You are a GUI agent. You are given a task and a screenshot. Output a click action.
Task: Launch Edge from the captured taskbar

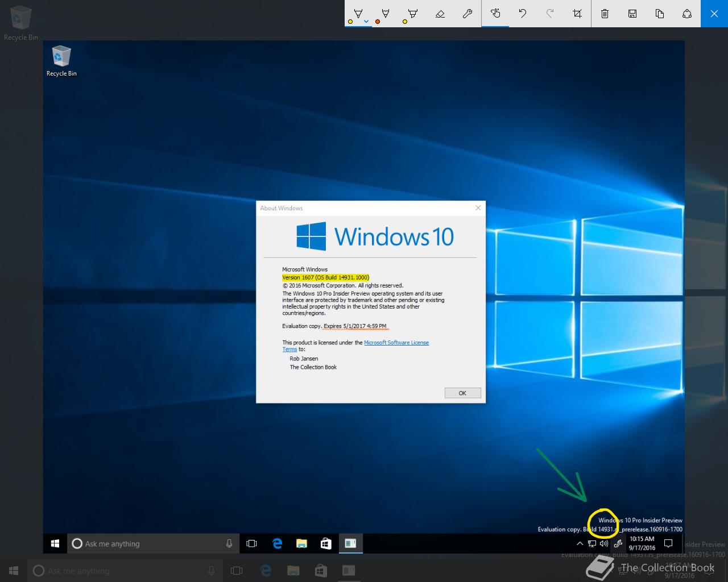pyautogui.click(x=278, y=543)
